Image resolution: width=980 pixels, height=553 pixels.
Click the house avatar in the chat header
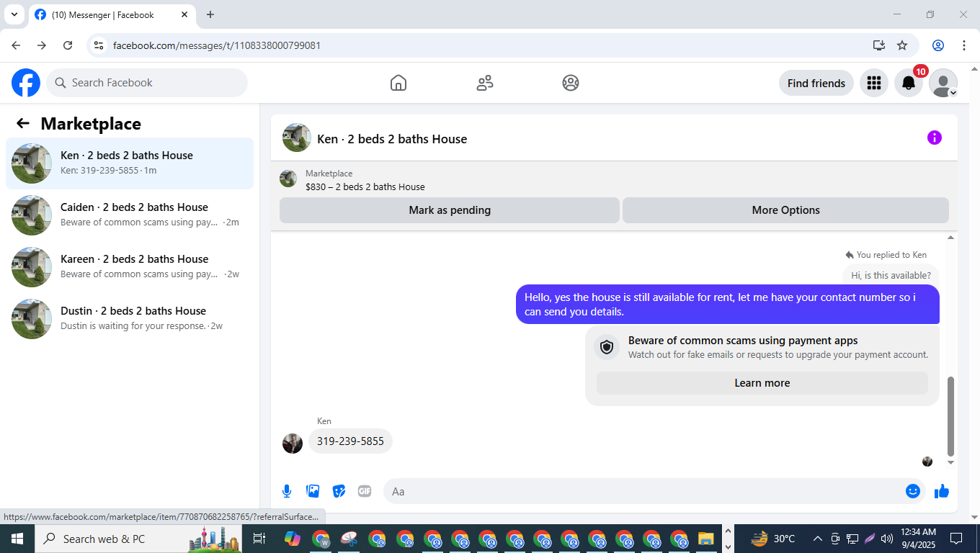pos(297,138)
